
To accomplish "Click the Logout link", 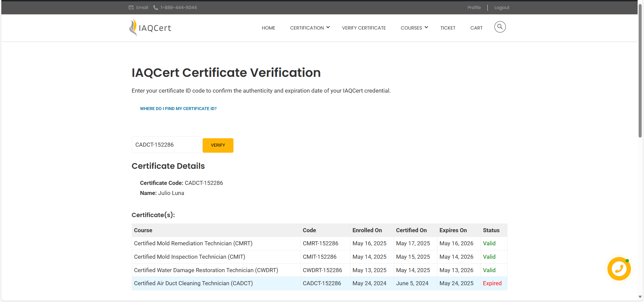I will [x=502, y=7].
